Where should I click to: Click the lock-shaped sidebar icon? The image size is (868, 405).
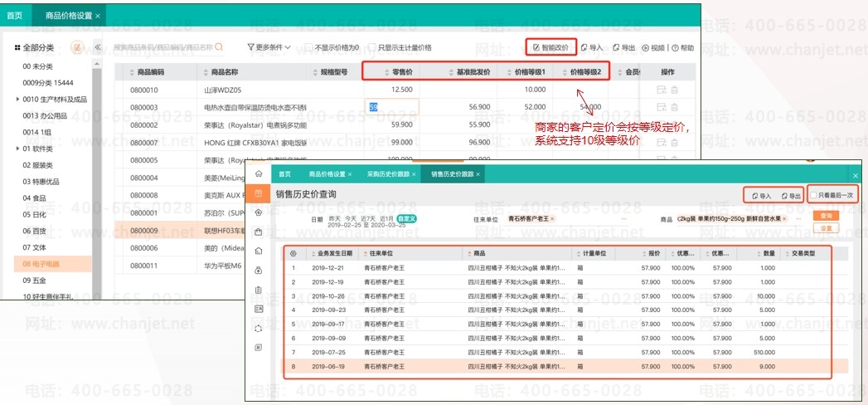pos(259,271)
